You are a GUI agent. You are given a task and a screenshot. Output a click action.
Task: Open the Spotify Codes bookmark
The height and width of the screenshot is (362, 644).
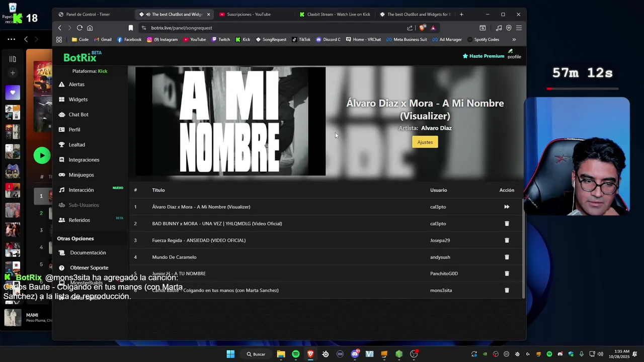483,39
